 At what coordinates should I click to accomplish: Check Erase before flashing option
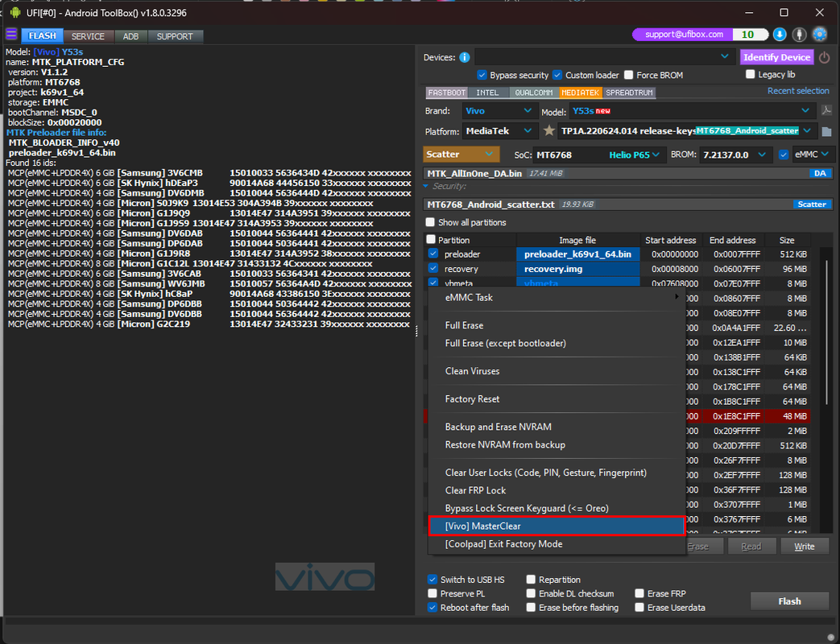pyautogui.click(x=531, y=607)
